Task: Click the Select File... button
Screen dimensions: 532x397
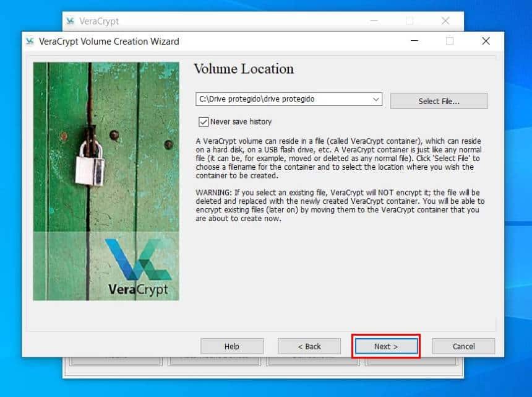Action: [439, 101]
